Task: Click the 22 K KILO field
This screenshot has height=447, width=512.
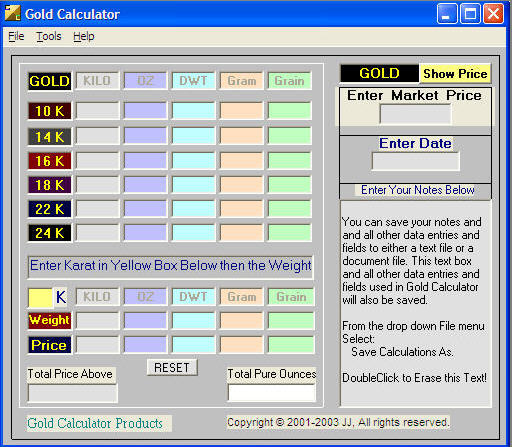Action: coord(97,209)
